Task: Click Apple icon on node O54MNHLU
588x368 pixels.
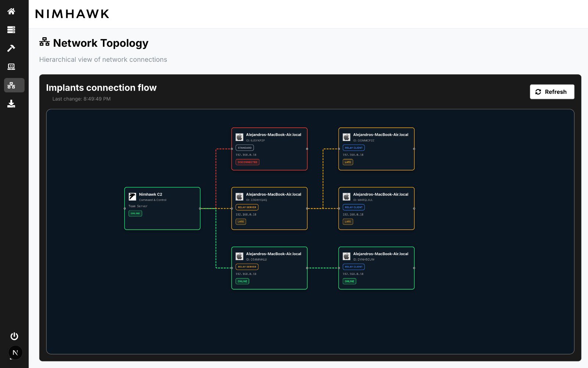Action: 240,256
